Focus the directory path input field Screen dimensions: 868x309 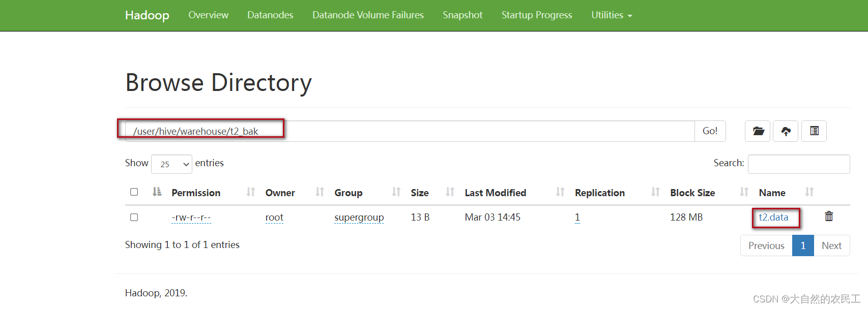(x=410, y=131)
